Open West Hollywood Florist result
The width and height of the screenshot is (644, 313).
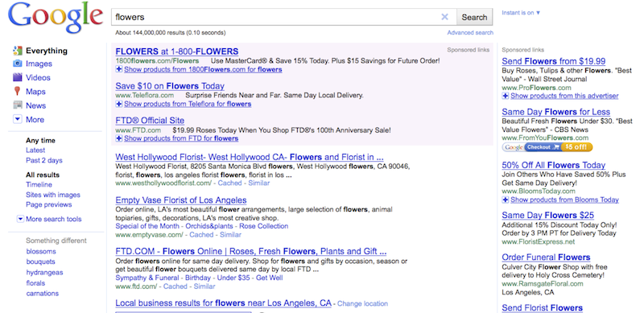point(250,157)
